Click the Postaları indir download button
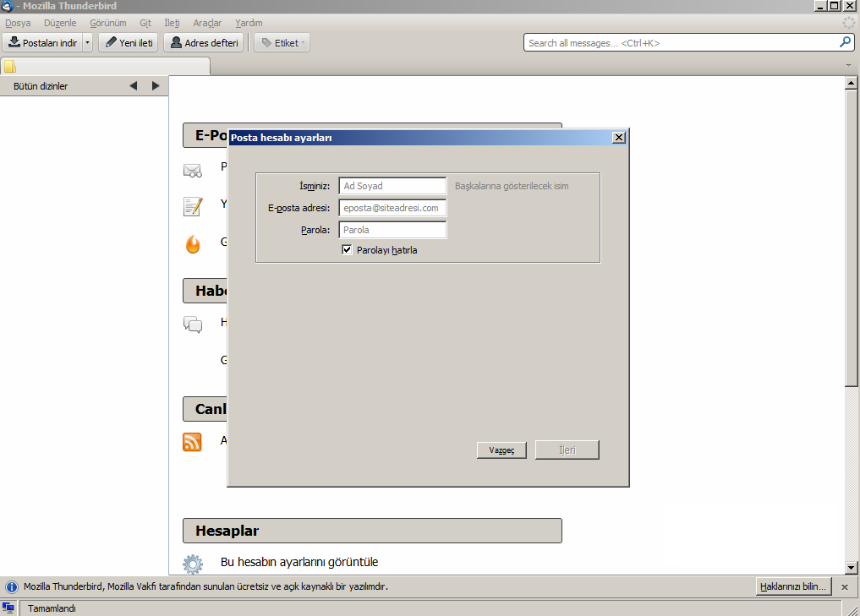 coord(43,43)
